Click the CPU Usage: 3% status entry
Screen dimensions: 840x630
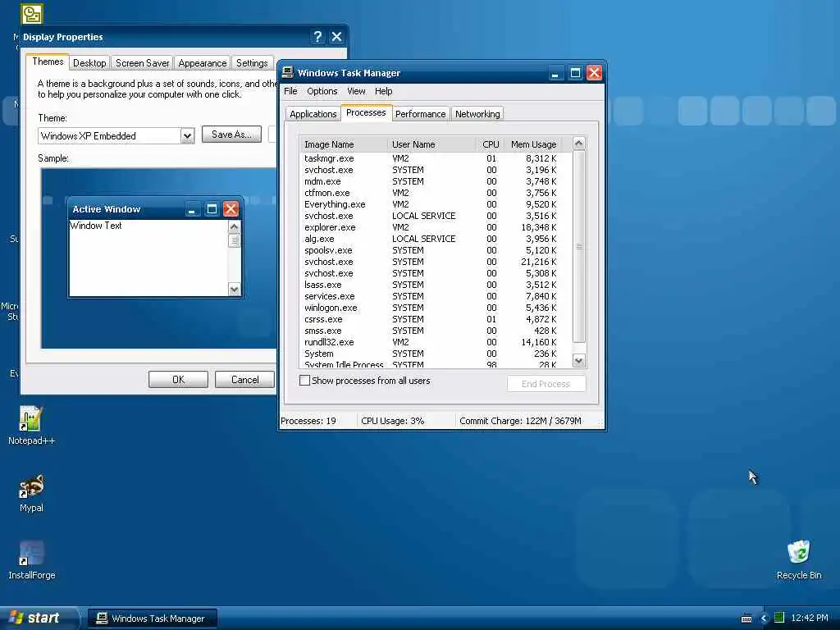392,421
